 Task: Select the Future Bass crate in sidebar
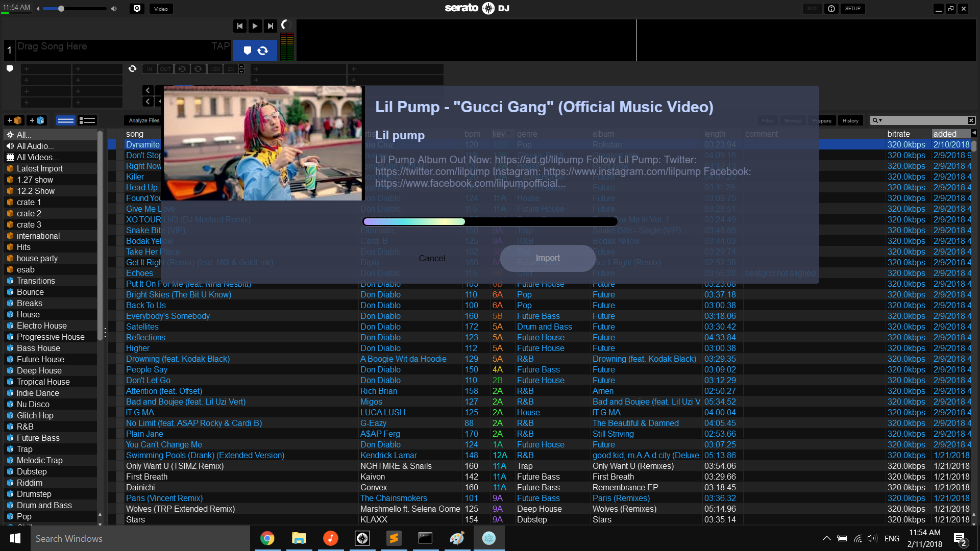38,438
